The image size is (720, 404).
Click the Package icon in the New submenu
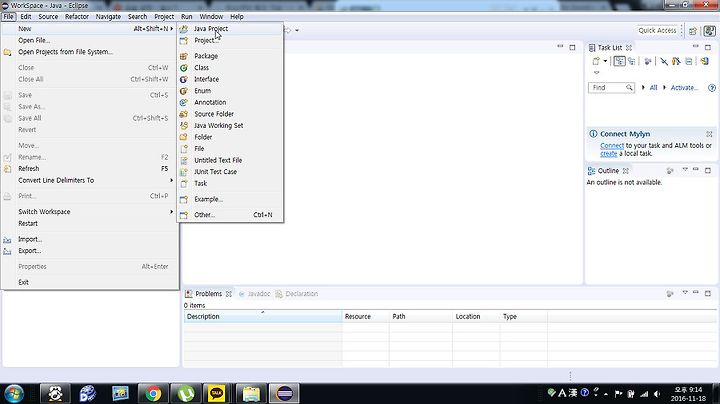tap(184, 56)
